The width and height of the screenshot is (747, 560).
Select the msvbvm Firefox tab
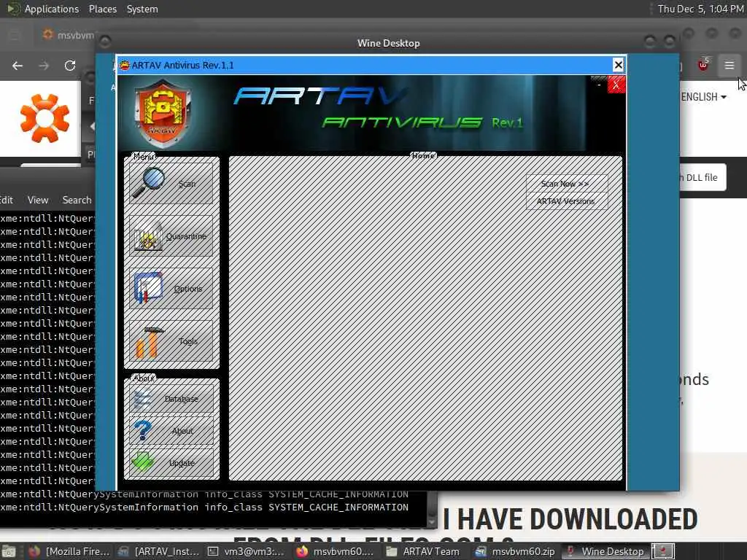[x=68, y=35]
